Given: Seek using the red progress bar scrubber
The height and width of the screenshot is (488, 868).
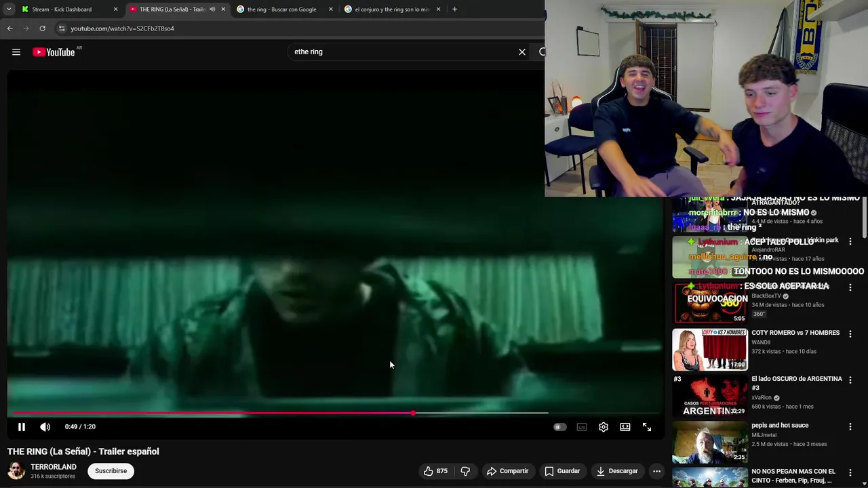Looking at the screenshot, I should point(413,413).
